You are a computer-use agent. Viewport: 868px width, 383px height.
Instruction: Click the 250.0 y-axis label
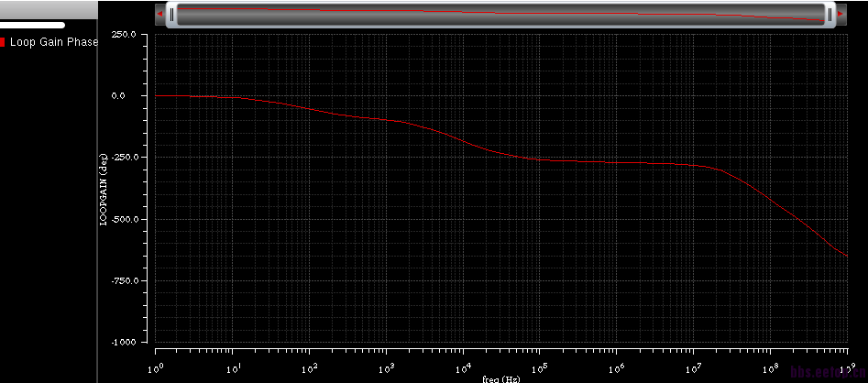pyautogui.click(x=124, y=34)
